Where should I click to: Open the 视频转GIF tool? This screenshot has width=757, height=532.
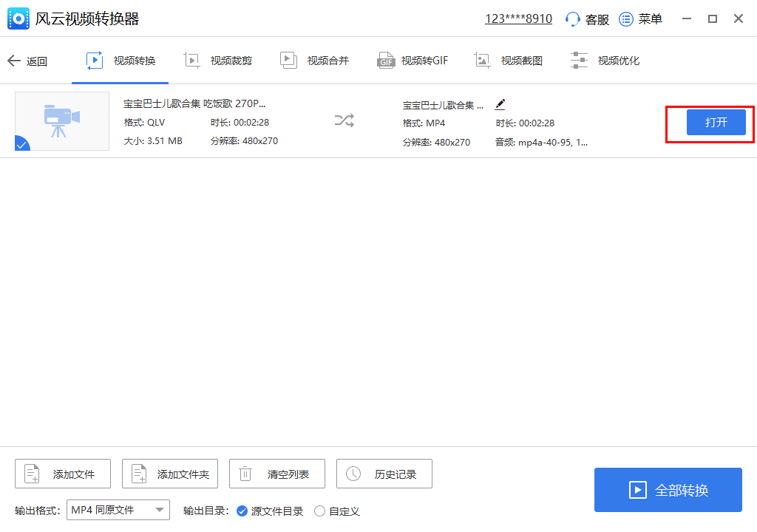pyautogui.click(x=413, y=61)
